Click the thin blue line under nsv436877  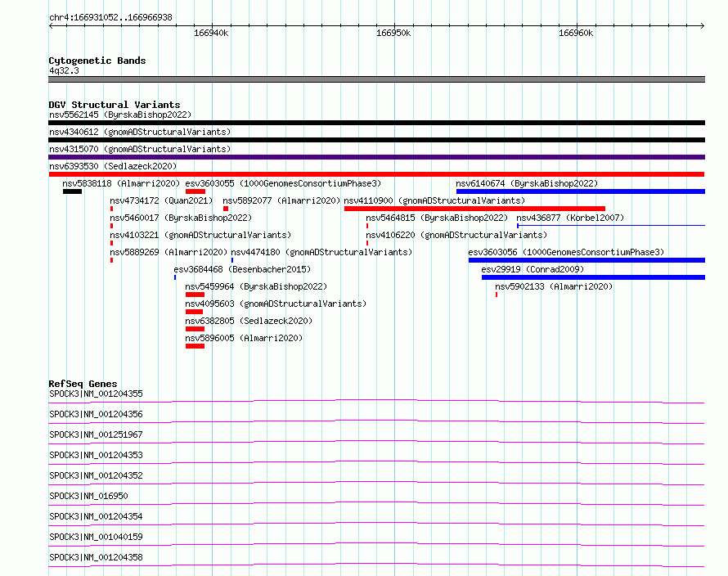611,226
